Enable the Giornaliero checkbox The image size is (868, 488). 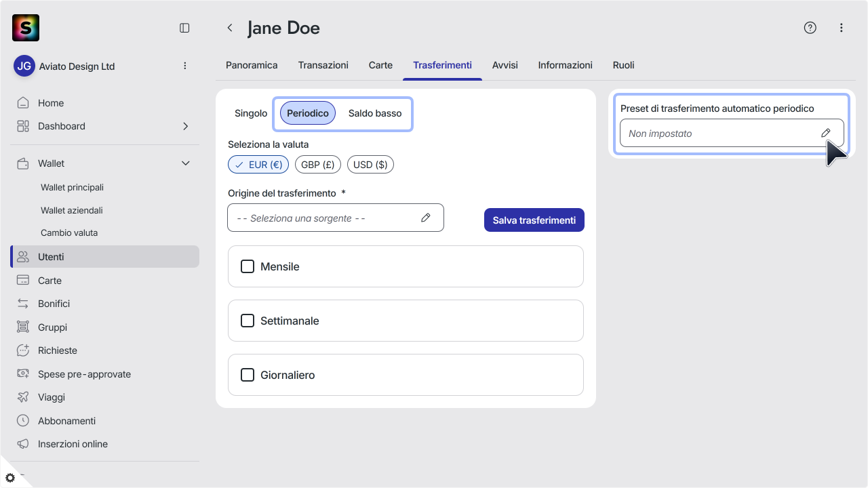[248, 375]
